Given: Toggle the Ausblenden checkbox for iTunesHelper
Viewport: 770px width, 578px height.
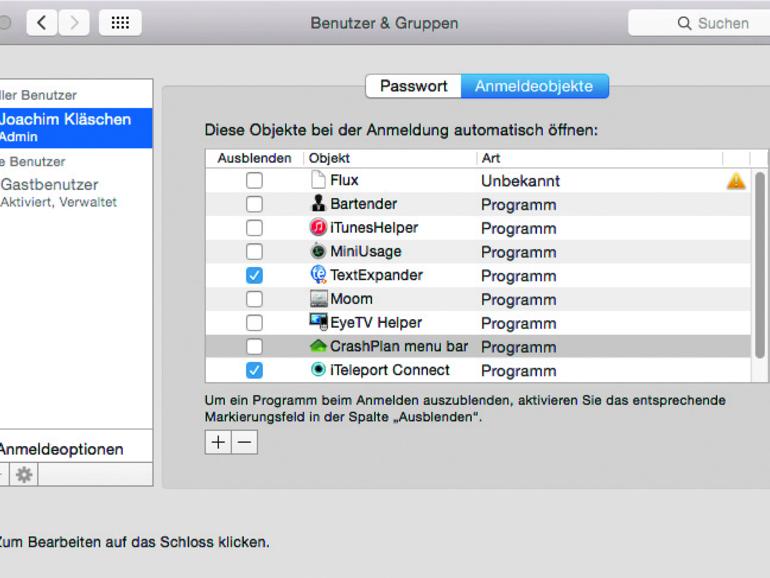Looking at the screenshot, I should pos(254,228).
